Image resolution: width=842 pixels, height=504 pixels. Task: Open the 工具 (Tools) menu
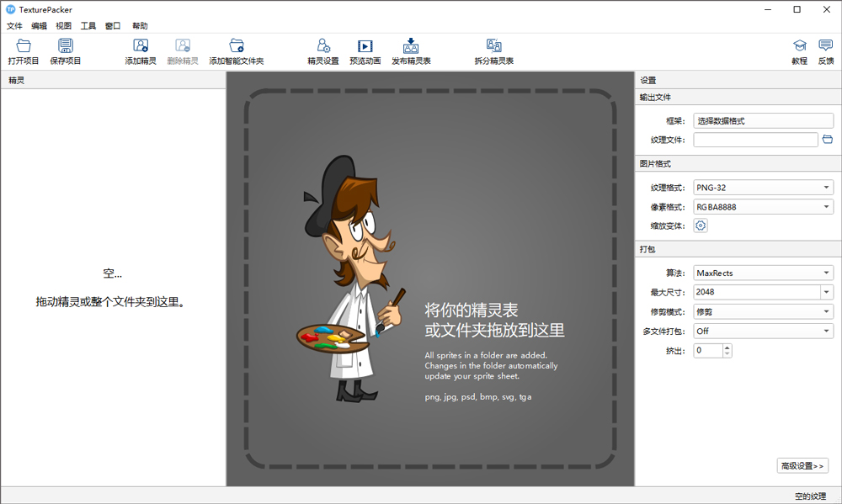pyautogui.click(x=88, y=26)
